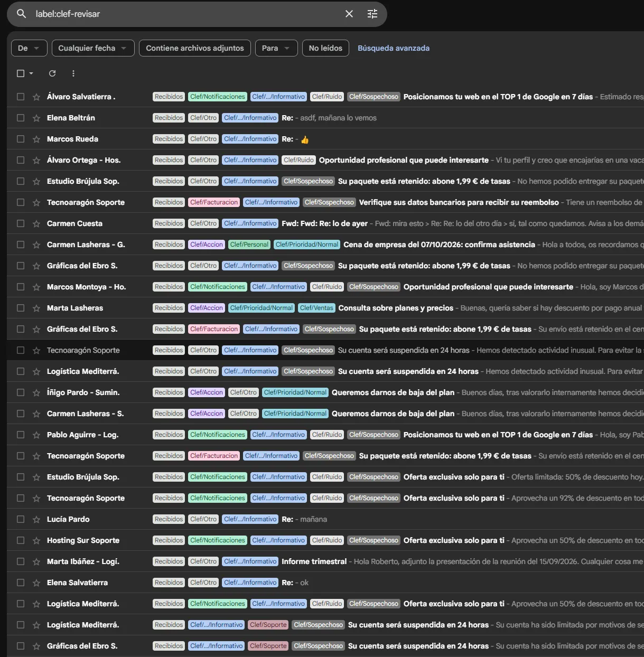
Task: Open the Consulta sobre planes y precios email
Action: [x=325, y=308]
